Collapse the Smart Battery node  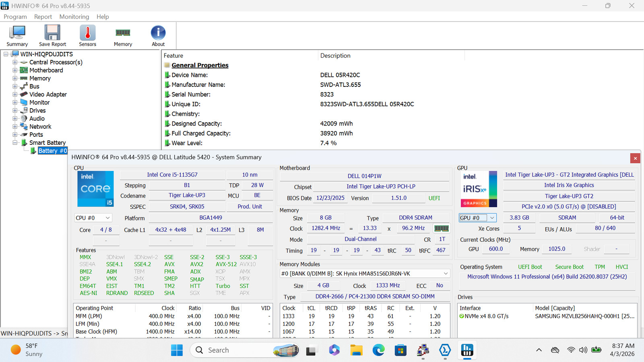[x=15, y=143]
